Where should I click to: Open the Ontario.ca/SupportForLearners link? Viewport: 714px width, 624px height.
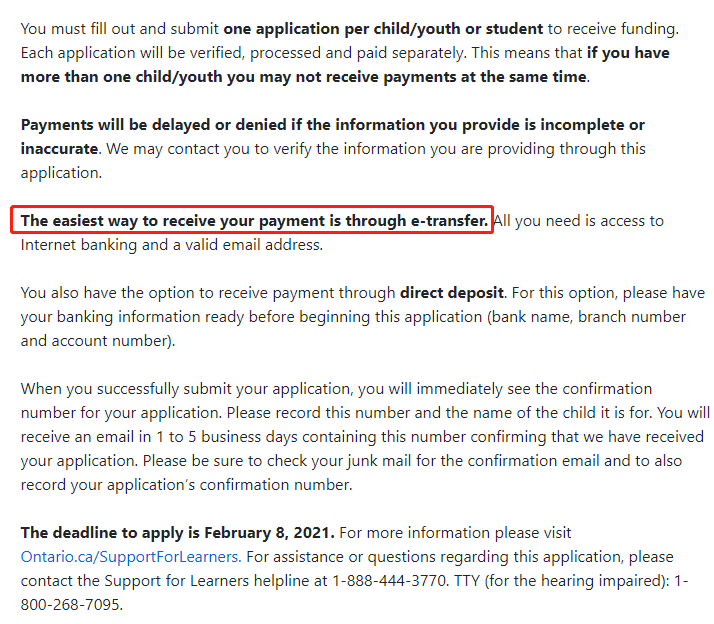pyautogui.click(x=131, y=557)
